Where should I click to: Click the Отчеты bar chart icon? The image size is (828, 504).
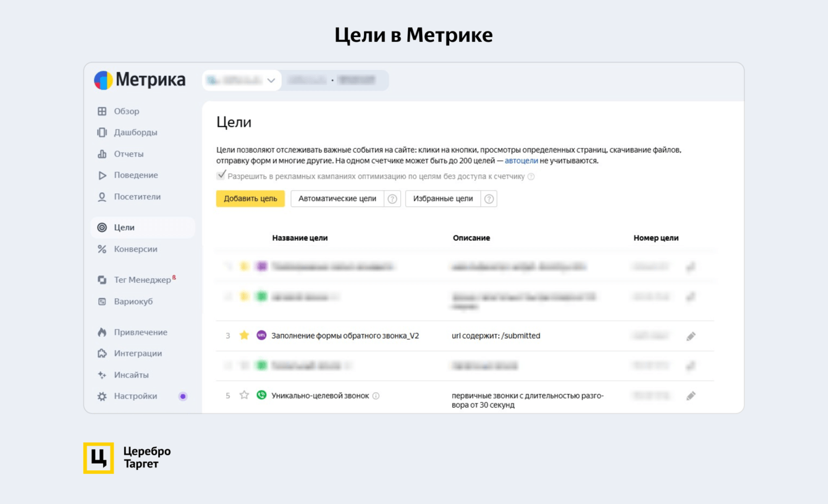click(102, 154)
